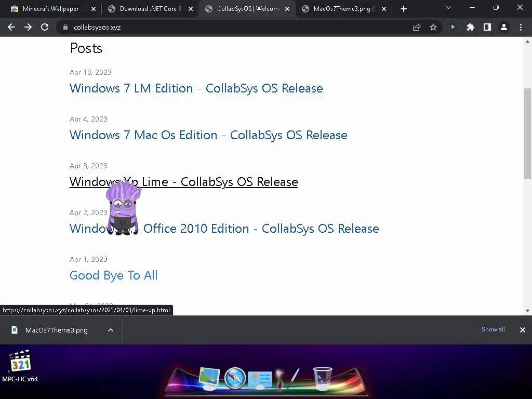Click the Apr 3, 2023 date text
The image size is (532, 399).
(x=88, y=166)
